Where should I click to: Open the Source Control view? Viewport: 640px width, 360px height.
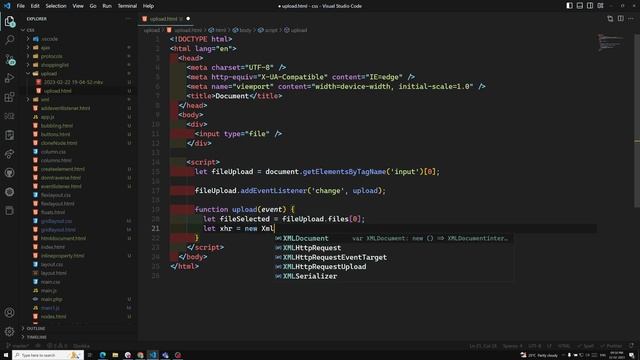[x=9, y=59]
